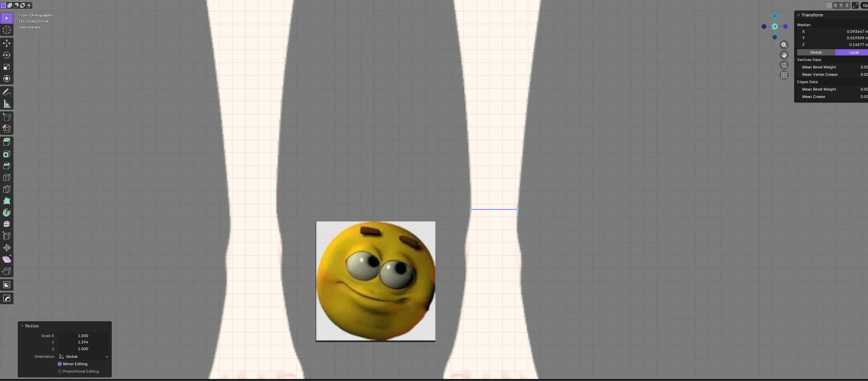The width and height of the screenshot is (868, 381).
Task: Collapse the Transform panel
Action: click(799, 15)
